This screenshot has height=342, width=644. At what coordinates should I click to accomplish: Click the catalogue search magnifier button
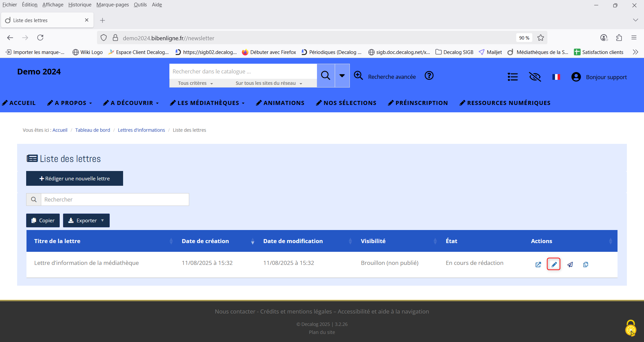pos(325,75)
